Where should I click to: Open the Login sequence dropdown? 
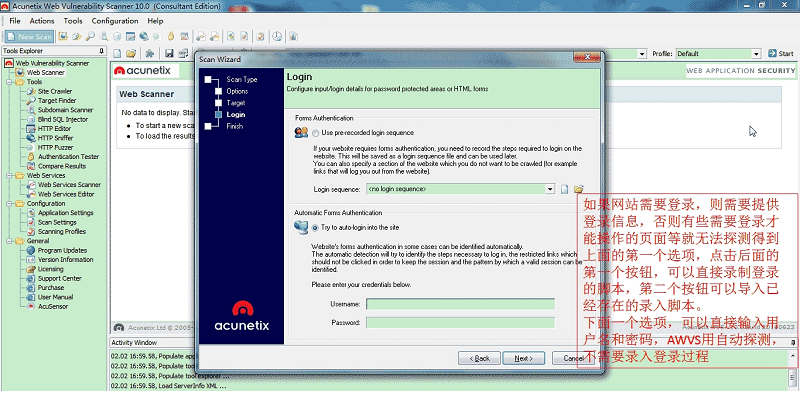click(x=550, y=189)
